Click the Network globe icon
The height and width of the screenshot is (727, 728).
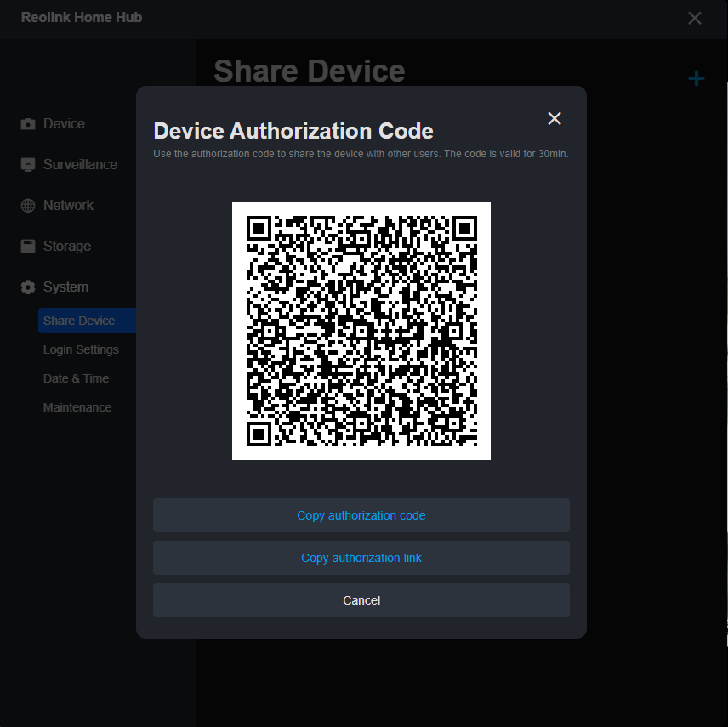tap(28, 205)
